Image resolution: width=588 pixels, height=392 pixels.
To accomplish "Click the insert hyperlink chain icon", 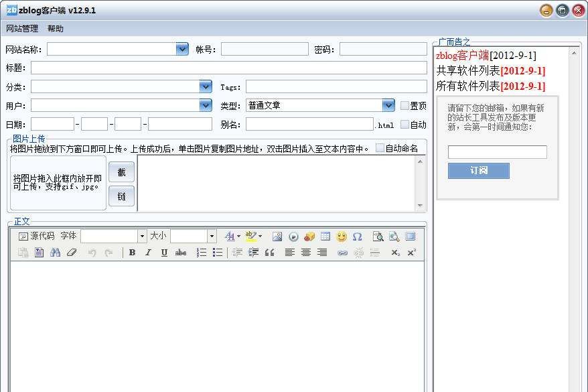I will pos(342,253).
